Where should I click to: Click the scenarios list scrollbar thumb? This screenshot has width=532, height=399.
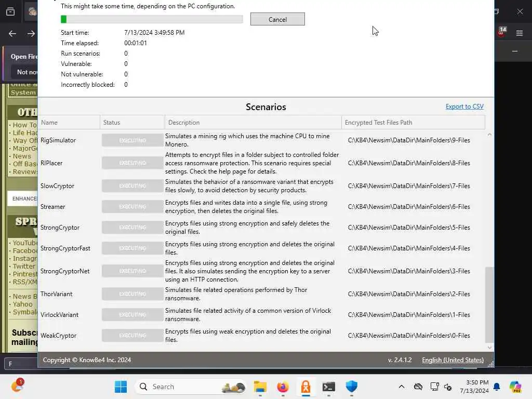pos(489,304)
